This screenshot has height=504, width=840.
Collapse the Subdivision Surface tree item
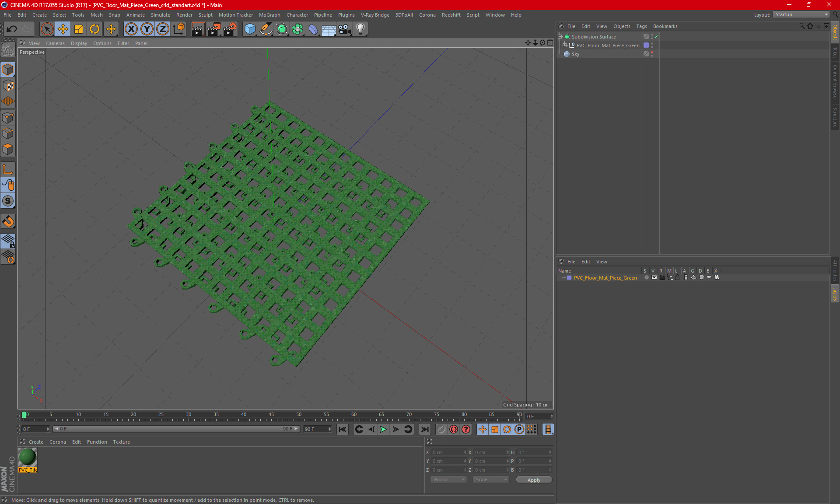click(560, 37)
